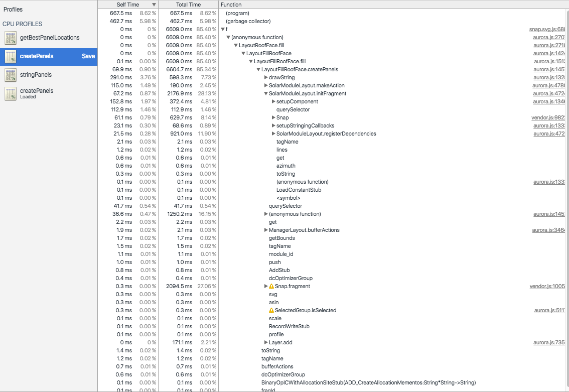Click the Function column header

point(231,5)
